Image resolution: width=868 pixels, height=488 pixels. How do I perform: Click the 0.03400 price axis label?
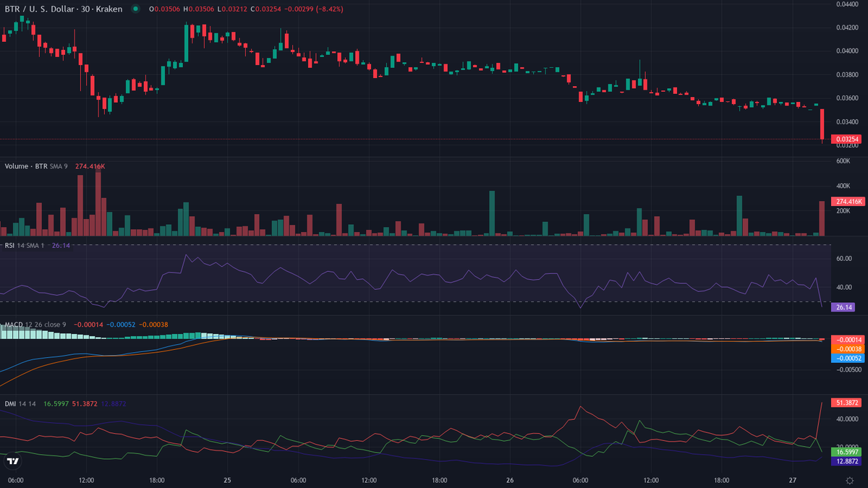[x=848, y=122]
